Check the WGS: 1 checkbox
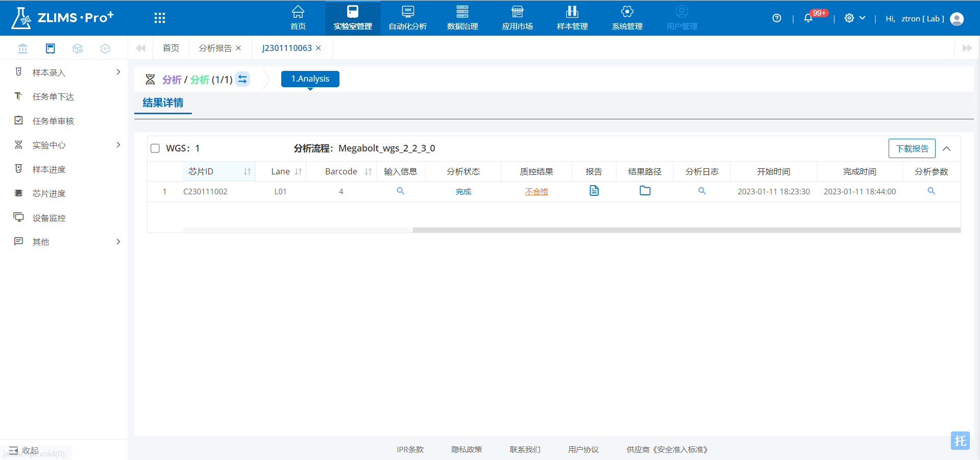980x460 pixels. tap(155, 148)
